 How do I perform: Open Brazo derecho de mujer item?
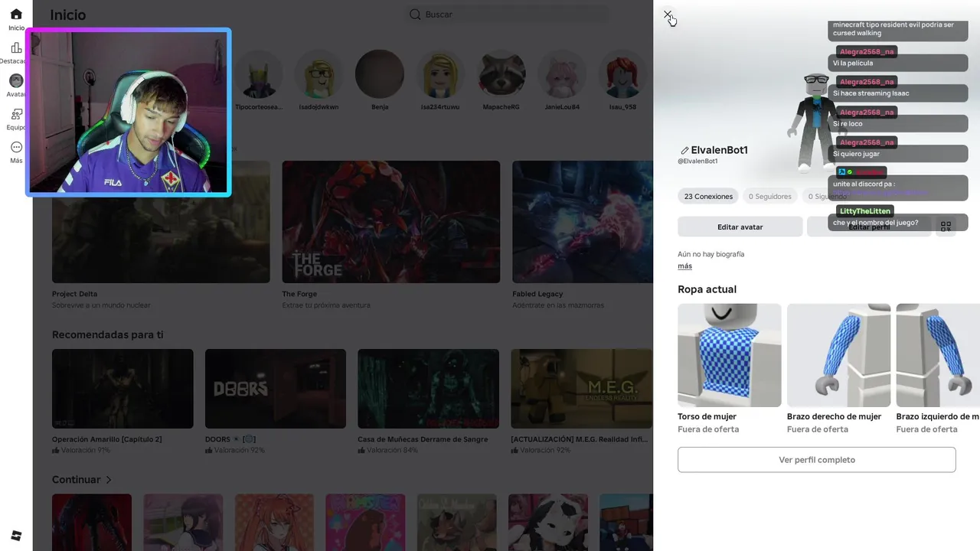(x=838, y=369)
